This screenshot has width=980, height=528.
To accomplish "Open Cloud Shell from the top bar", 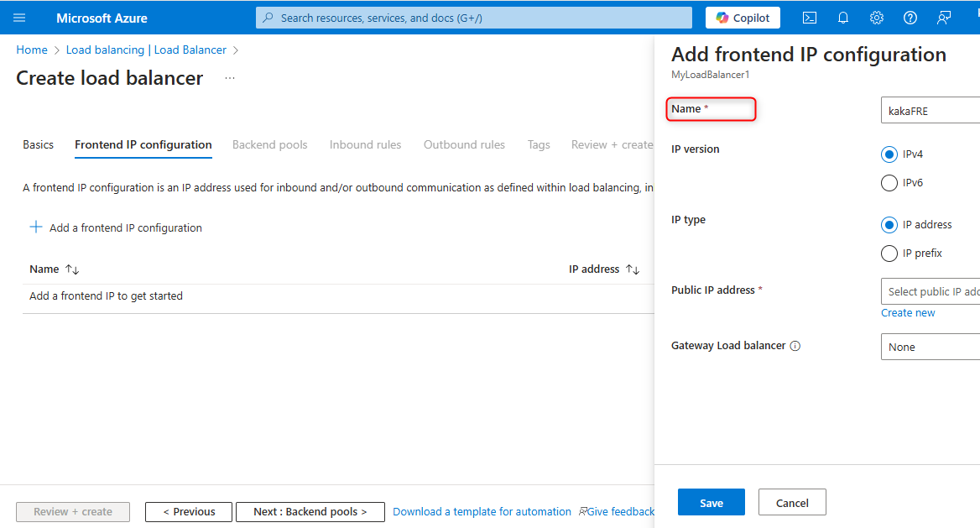I will [x=810, y=18].
